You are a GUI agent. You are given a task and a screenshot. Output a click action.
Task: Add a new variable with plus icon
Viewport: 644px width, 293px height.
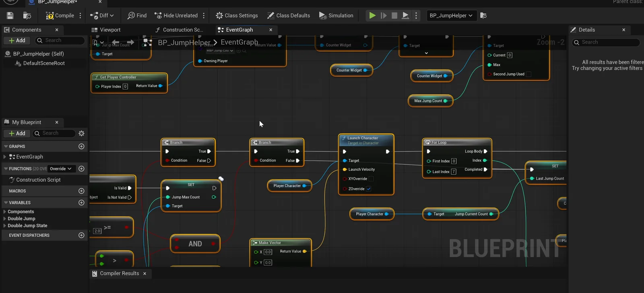click(x=81, y=203)
